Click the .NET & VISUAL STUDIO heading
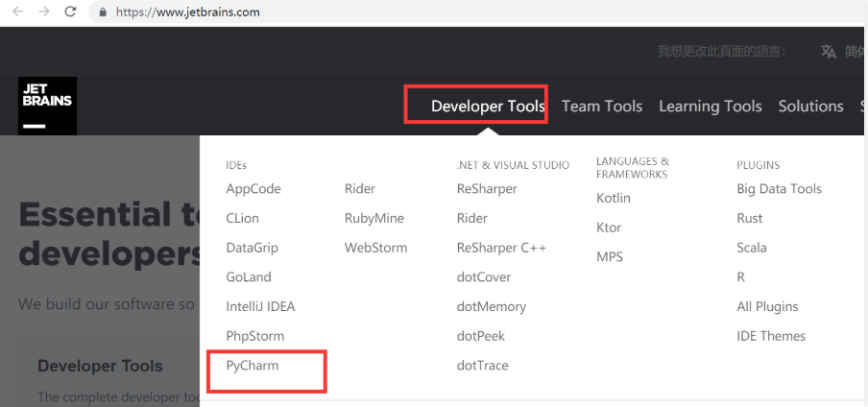The image size is (868, 407). [513, 165]
